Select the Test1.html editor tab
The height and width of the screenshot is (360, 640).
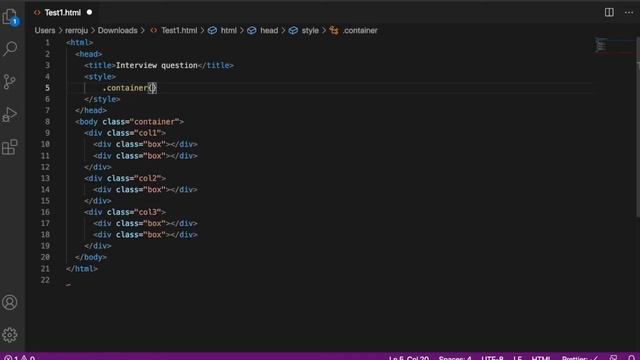[x=63, y=13]
